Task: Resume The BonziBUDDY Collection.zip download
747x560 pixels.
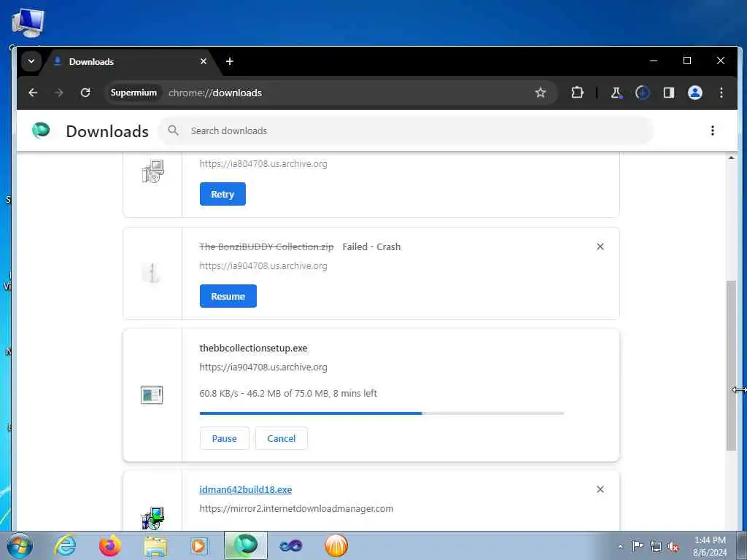Action: coord(228,296)
